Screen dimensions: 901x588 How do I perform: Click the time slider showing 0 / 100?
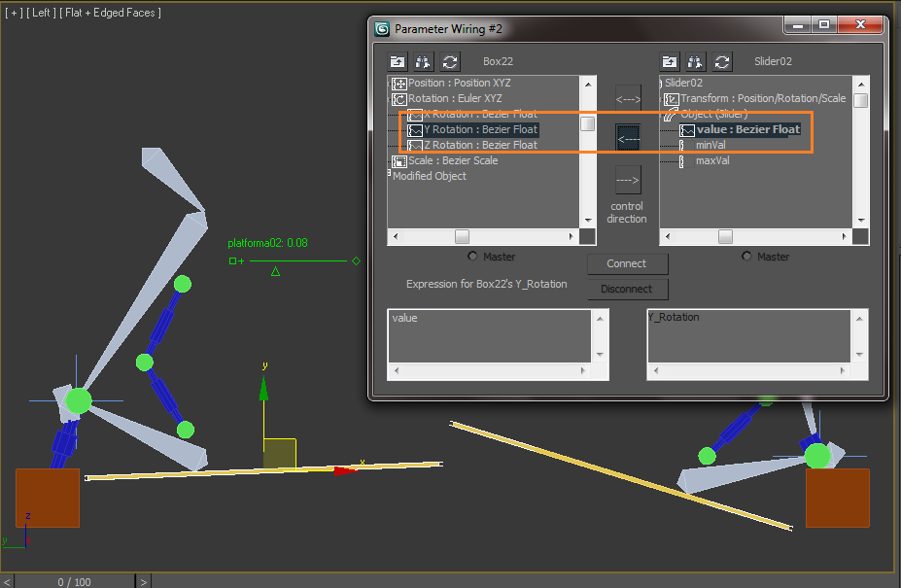(74, 581)
